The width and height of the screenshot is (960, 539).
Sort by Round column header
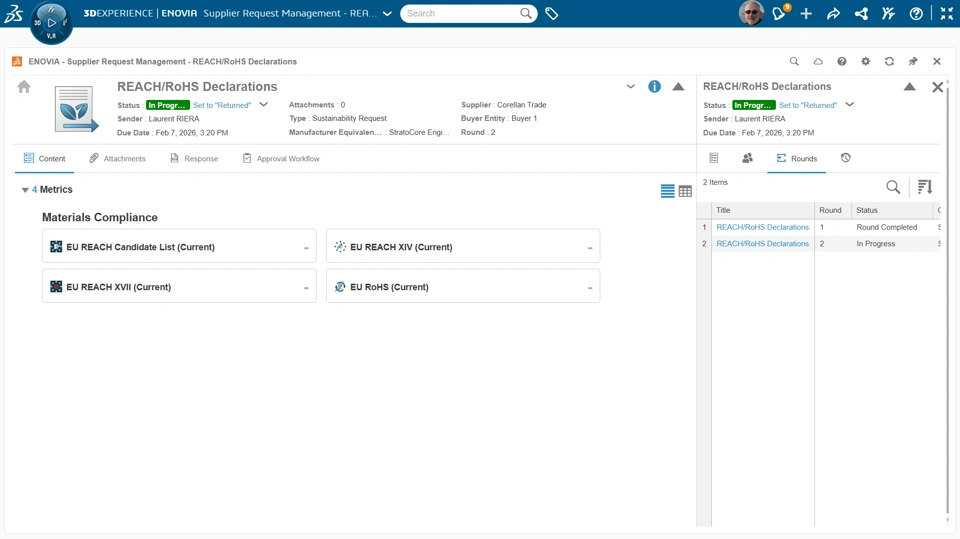coord(833,210)
